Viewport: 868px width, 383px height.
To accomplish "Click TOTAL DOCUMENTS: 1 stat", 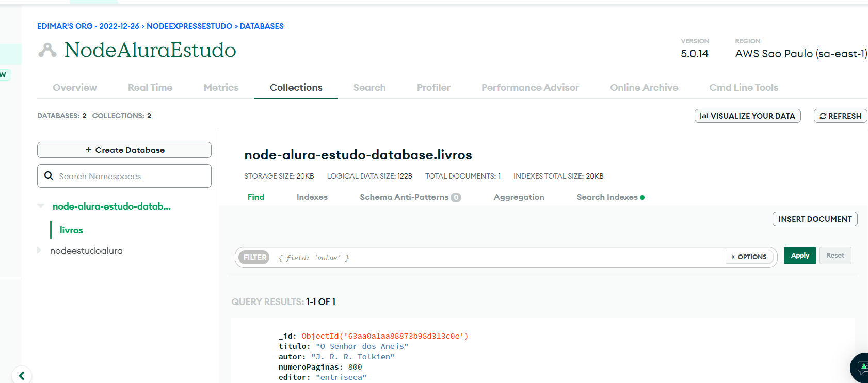I will [x=463, y=176].
